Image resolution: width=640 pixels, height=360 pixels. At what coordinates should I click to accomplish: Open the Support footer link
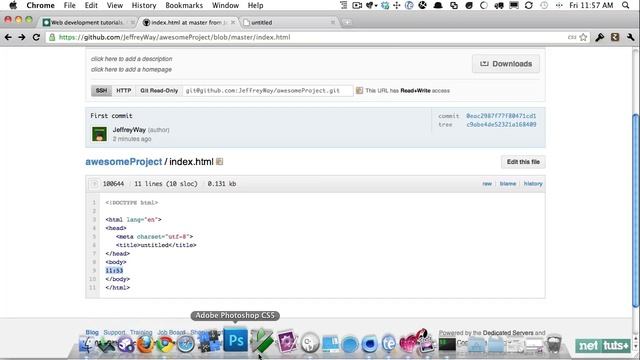pyautogui.click(x=114, y=332)
